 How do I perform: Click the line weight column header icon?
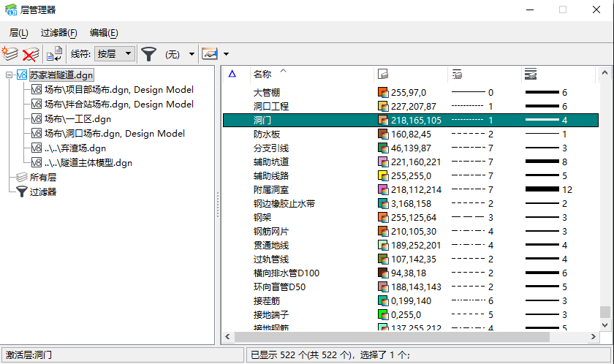531,75
